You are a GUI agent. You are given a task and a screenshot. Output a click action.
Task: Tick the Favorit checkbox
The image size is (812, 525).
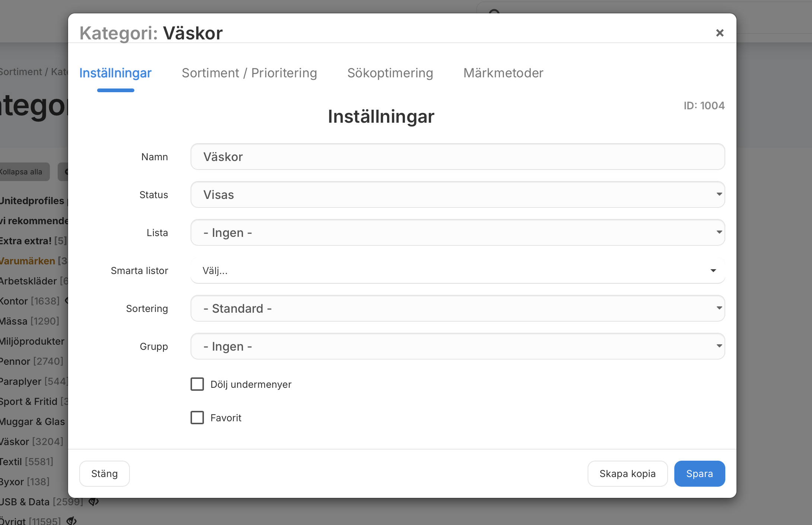click(197, 418)
